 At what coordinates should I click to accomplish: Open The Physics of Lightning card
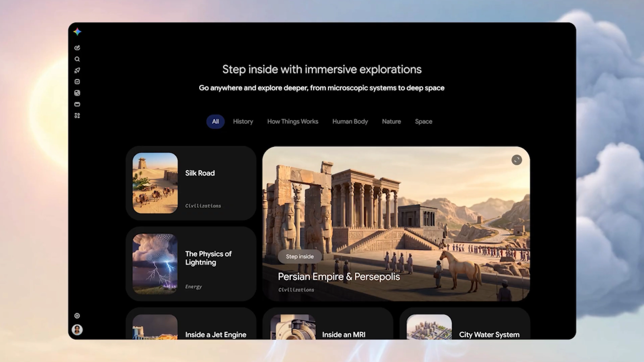point(191,264)
